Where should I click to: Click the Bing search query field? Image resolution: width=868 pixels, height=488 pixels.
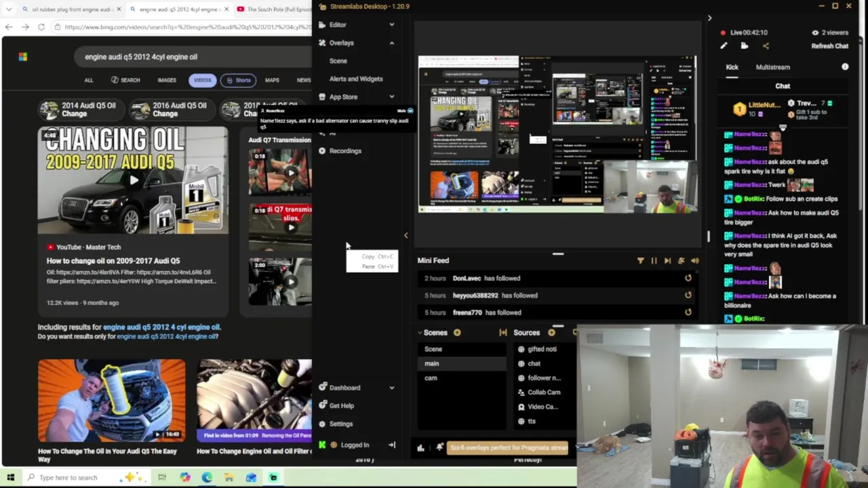[193, 57]
